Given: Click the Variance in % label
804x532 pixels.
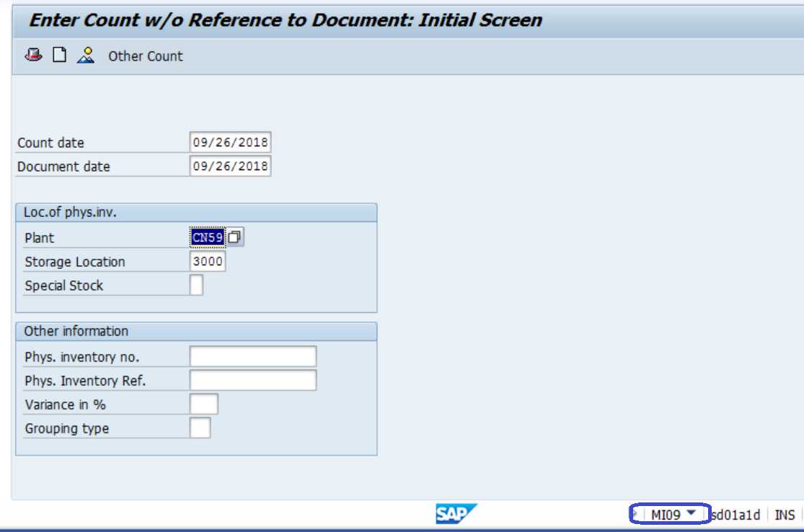Looking at the screenshot, I should point(65,405).
